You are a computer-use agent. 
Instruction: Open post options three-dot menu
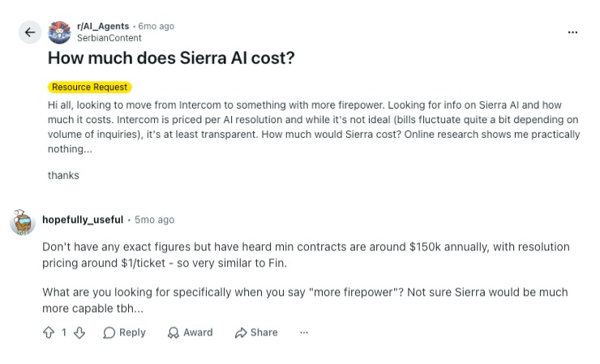point(572,32)
